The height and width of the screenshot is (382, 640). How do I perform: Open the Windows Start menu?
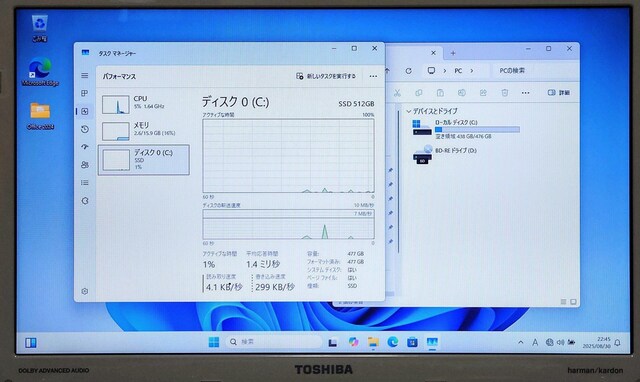coord(213,342)
